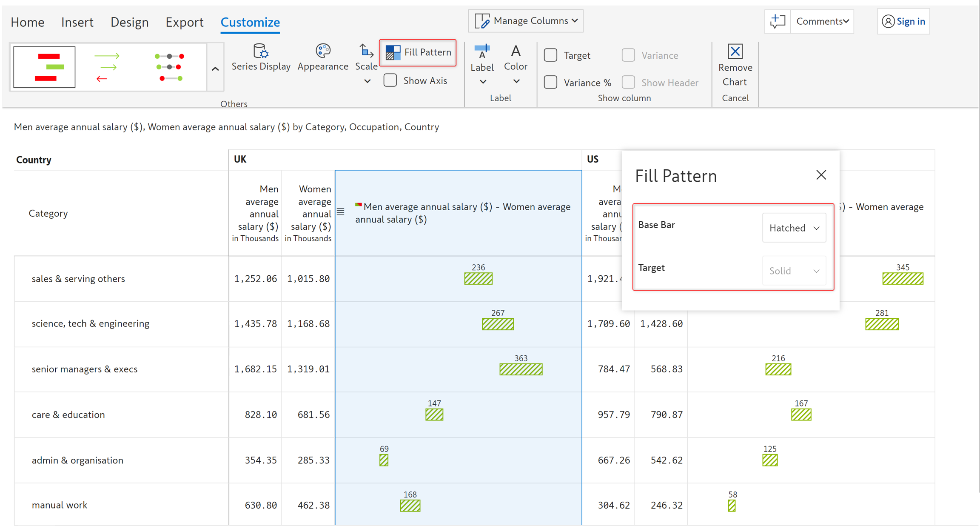
Task: Enable the Variance % checkbox
Action: tap(550, 82)
